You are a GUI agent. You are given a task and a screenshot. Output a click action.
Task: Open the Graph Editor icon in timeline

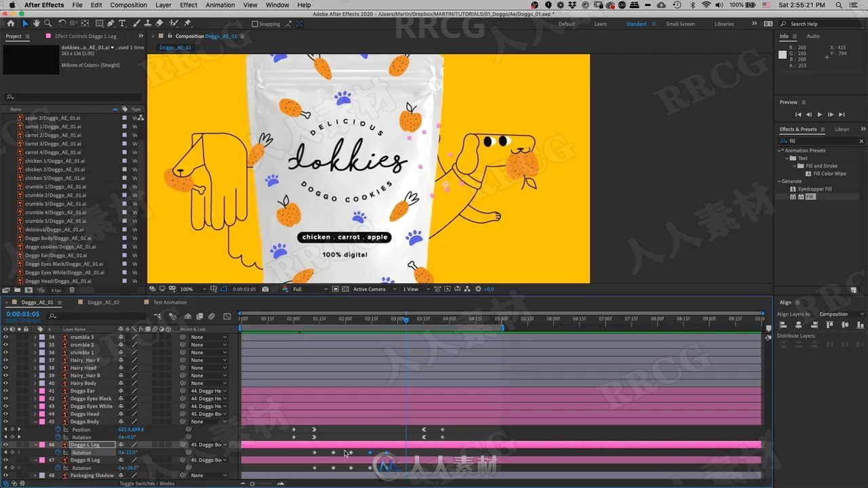pos(226,317)
